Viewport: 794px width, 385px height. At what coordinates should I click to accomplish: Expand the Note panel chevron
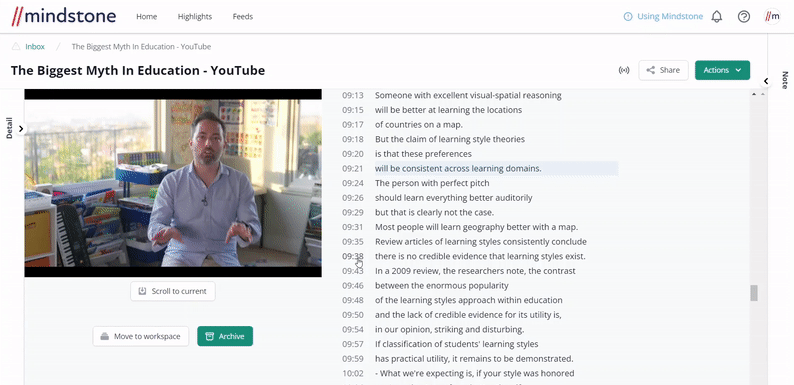pyautogui.click(x=766, y=81)
